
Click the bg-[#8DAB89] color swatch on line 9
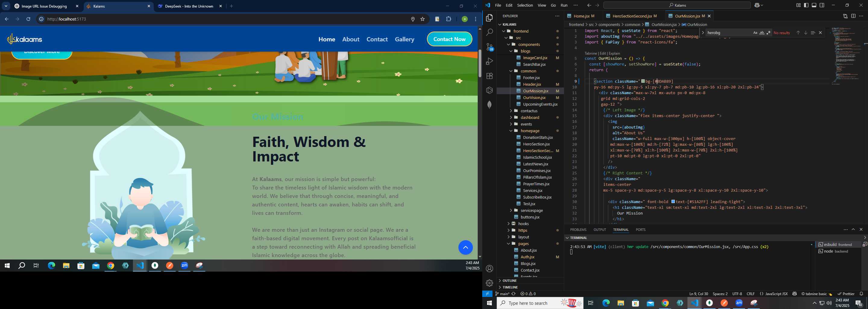643,81
